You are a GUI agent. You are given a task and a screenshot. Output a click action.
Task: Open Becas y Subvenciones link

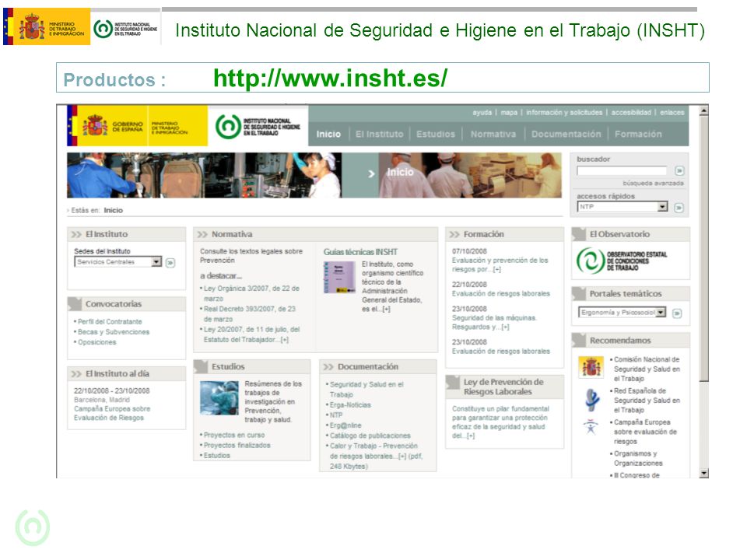[x=114, y=332]
